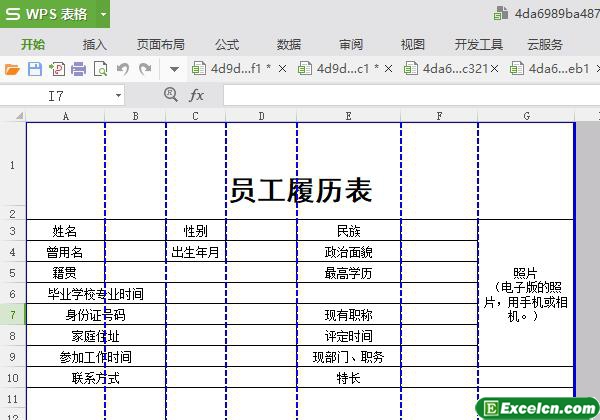
Task: Open the 数据 ribbon tab
Action: coord(289,45)
